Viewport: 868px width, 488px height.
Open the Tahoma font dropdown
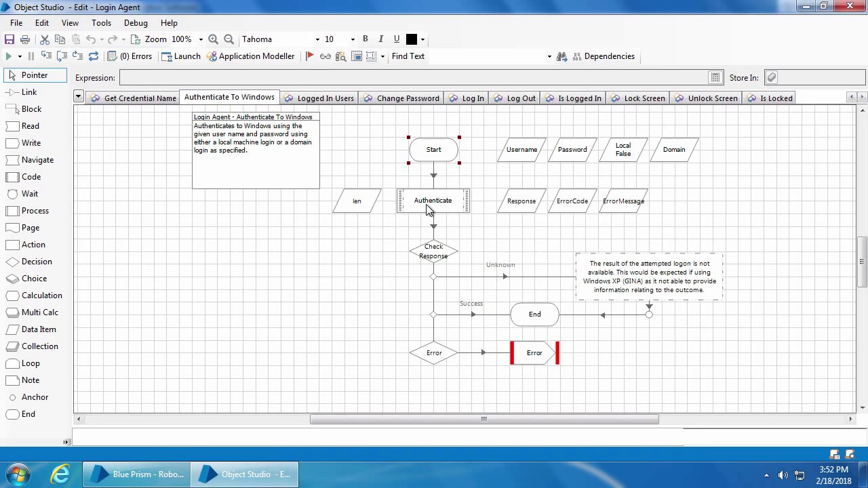(x=317, y=39)
